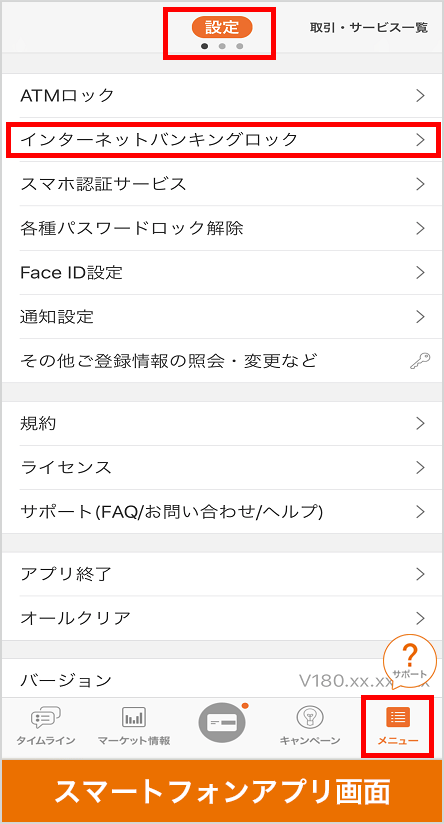Open the キャンペーン lightbulb icon
The image size is (444, 824).
[x=310, y=717]
